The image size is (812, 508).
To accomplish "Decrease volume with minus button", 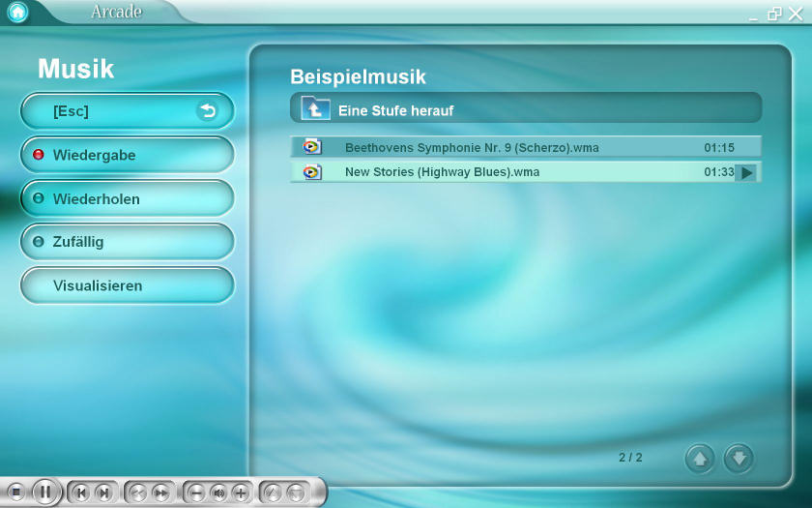I will (x=196, y=492).
